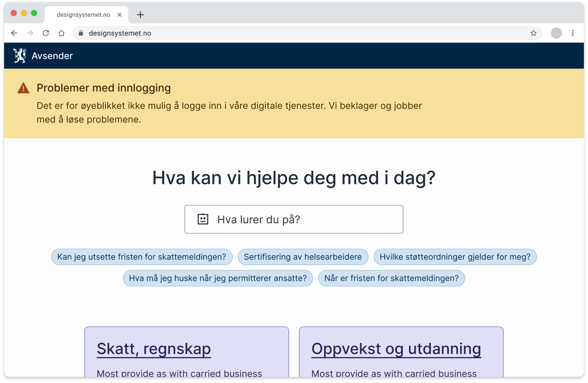Click the profile avatar circle
This screenshot has width=588, height=383.
[x=556, y=33]
